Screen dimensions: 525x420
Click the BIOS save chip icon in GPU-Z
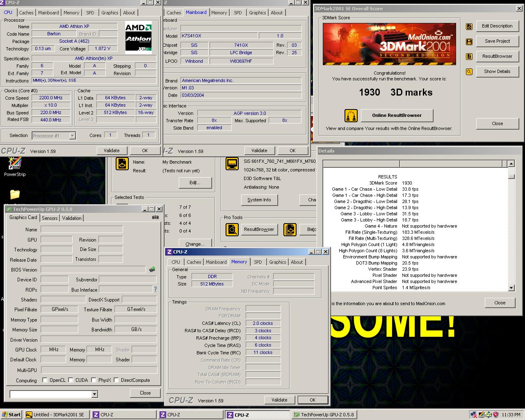(152, 269)
